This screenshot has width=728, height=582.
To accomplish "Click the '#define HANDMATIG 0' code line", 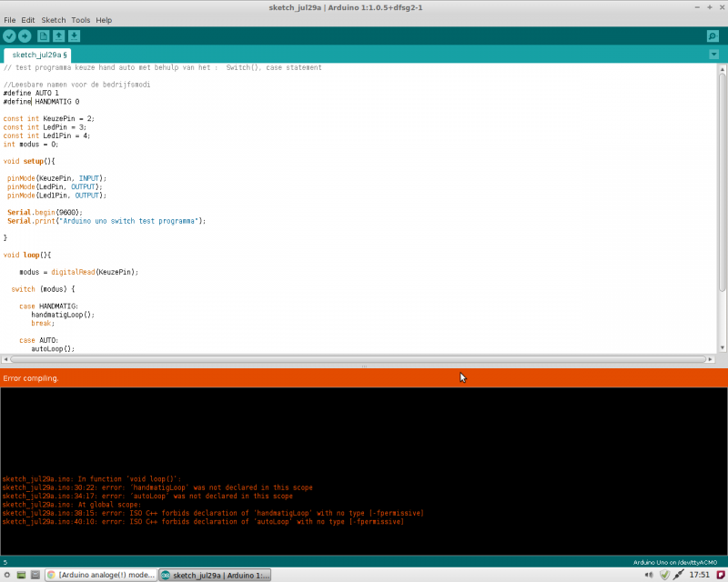I will [41, 102].
